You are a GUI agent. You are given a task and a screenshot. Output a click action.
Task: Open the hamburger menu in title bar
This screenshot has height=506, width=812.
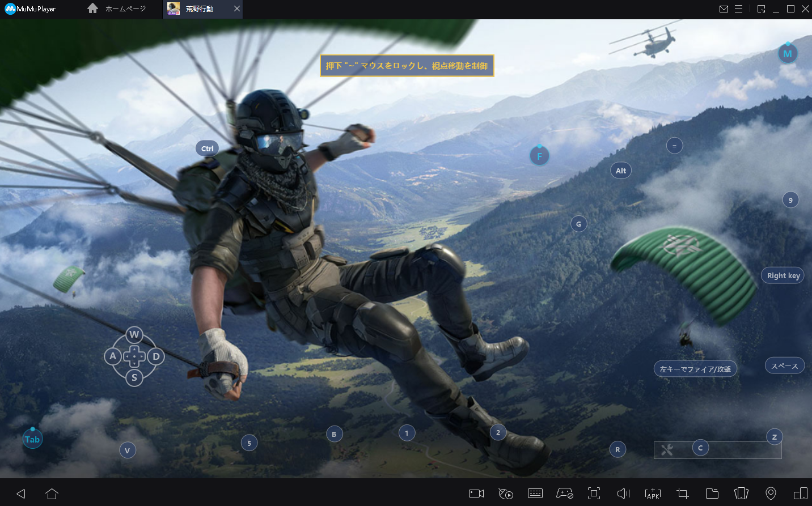tap(738, 9)
